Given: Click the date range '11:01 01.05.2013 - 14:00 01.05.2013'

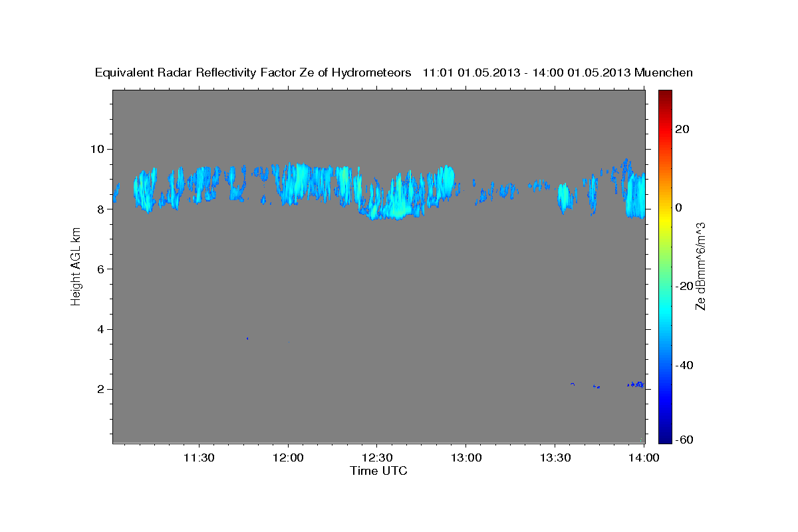Looking at the screenshot, I should [527, 73].
